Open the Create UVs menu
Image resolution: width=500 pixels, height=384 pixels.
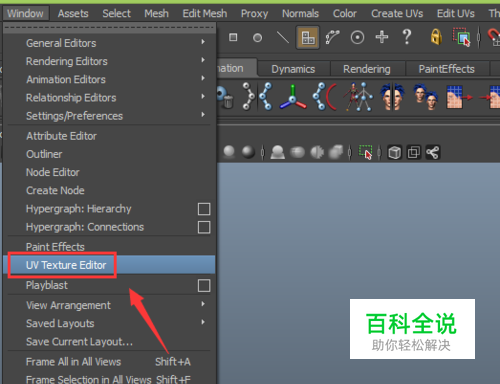pyautogui.click(x=397, y=13)
